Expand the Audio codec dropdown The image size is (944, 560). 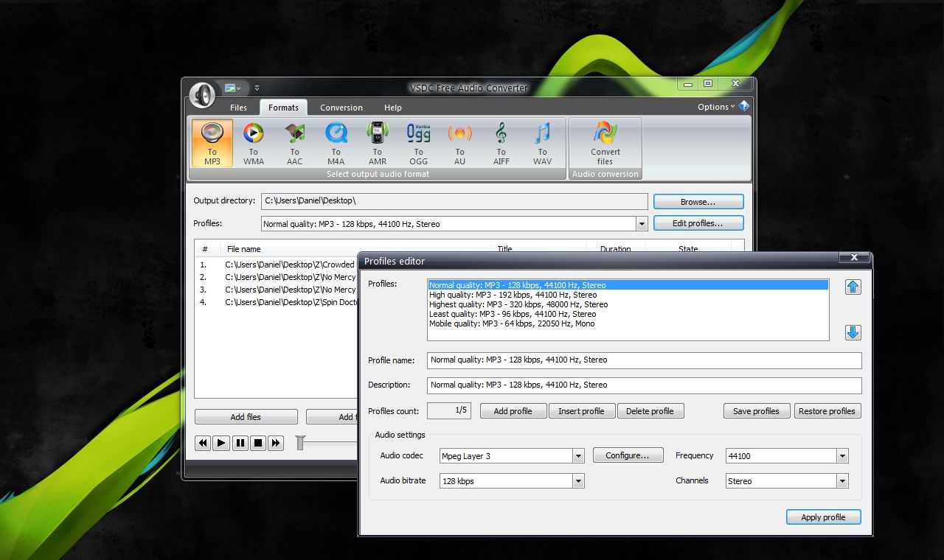point(578,456)
